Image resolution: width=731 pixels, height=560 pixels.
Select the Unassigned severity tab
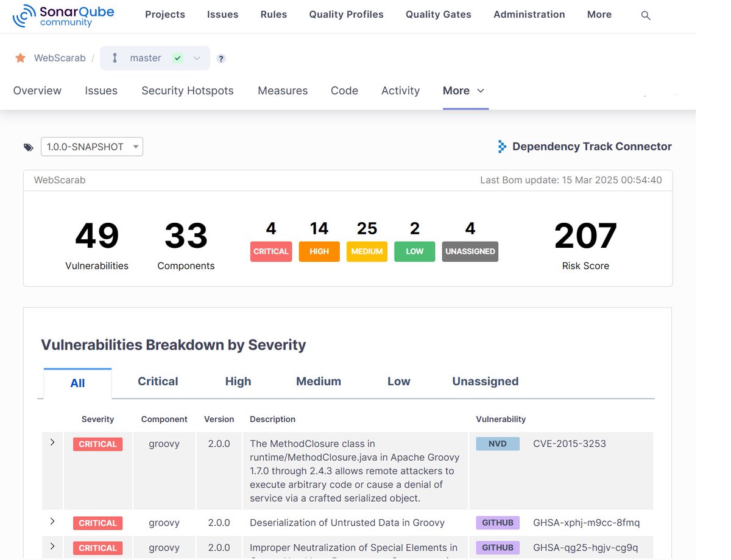click(486, 382)
